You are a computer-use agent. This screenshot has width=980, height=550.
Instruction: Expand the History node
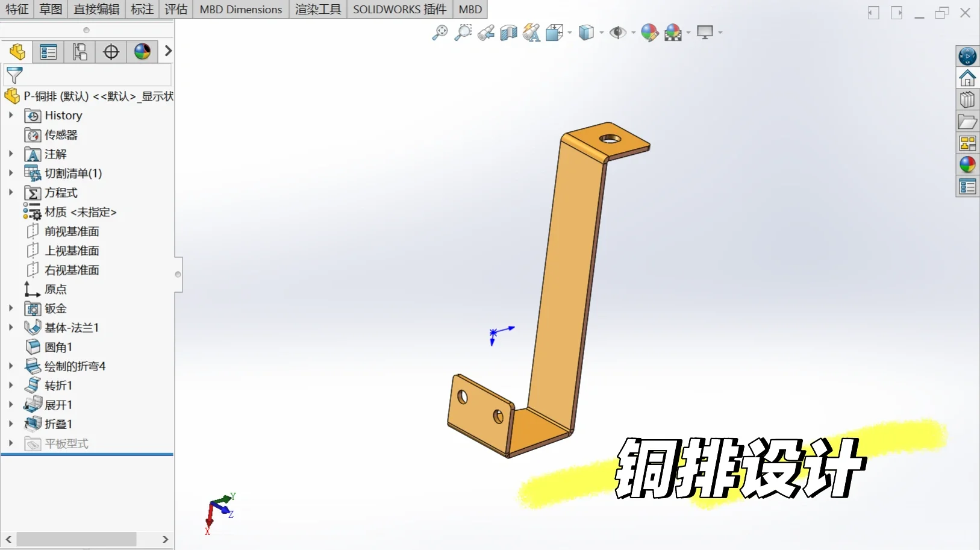(x=11, y=115)
